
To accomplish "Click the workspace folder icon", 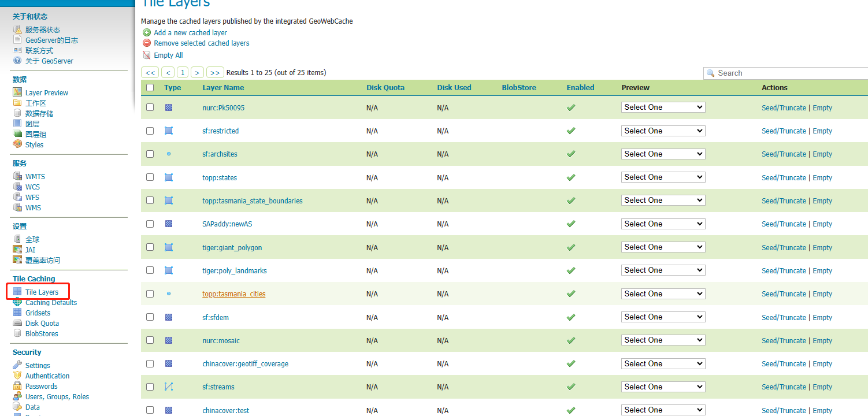I will [17, 103].
